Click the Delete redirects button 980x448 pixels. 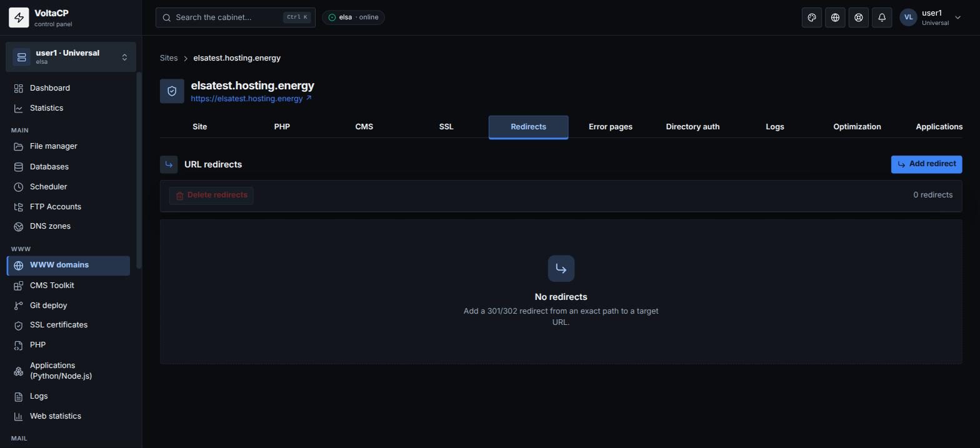tap(211, 196)
